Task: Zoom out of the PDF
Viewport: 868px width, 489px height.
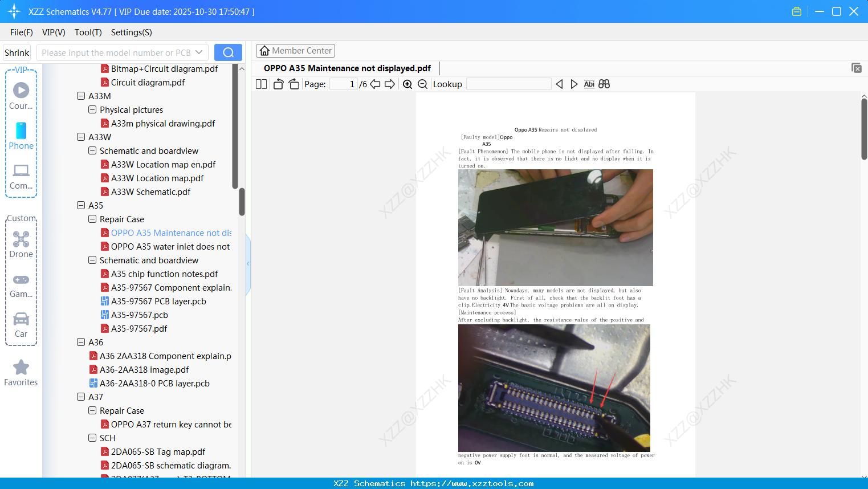Action: pyautogui.click(x=422, y=84)
